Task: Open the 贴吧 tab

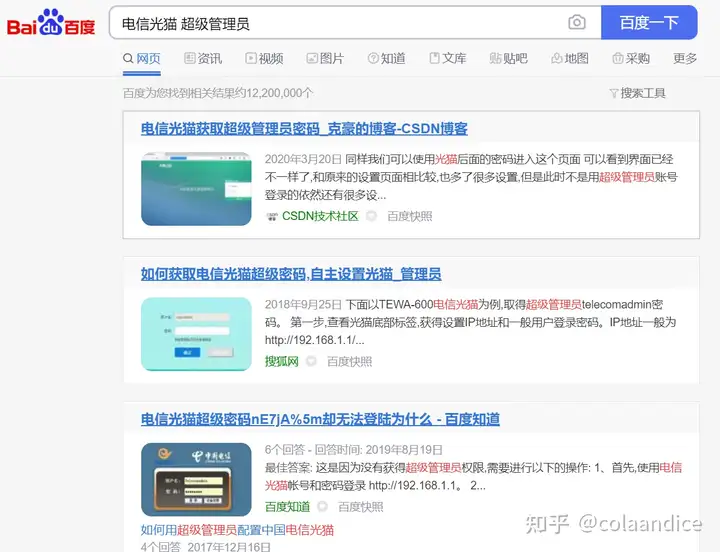Action: coord(509,59)
